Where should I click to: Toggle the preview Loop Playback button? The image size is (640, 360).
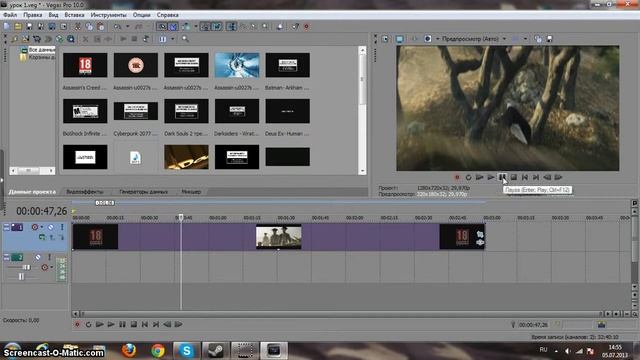coord(468,178)
